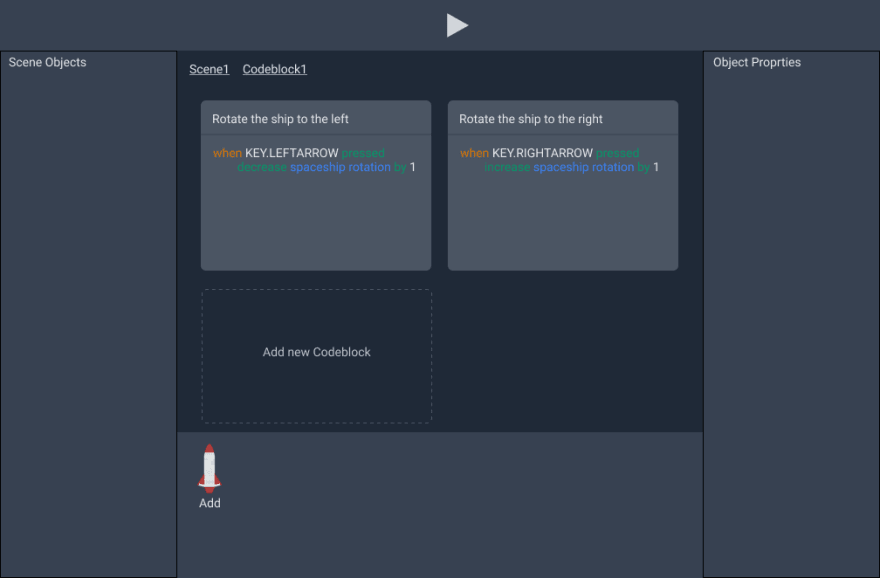Open the Scene1 breadcrumb link
The image size is (880, 578).
click(x=209, y=69)
